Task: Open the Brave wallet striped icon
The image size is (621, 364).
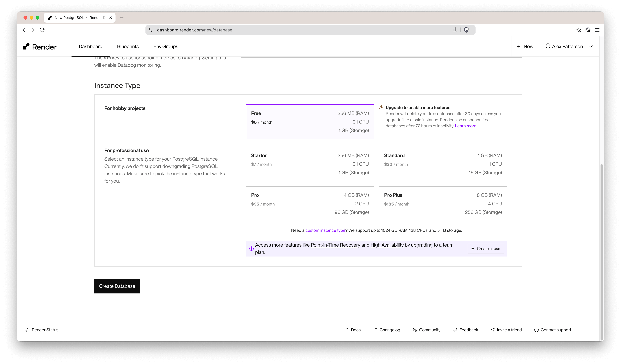Action: (x=588, y=30)
